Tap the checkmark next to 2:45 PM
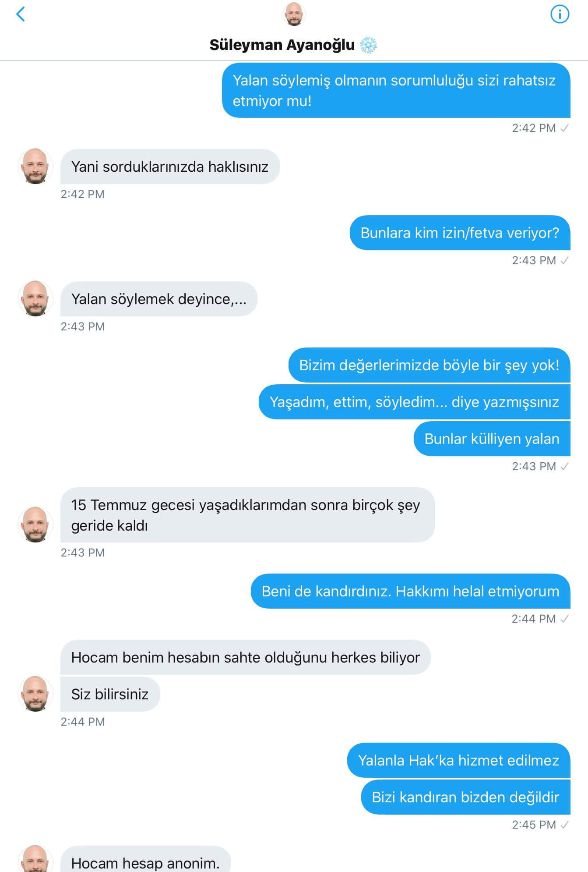The image size is (588, 872). tap(565, 825)
